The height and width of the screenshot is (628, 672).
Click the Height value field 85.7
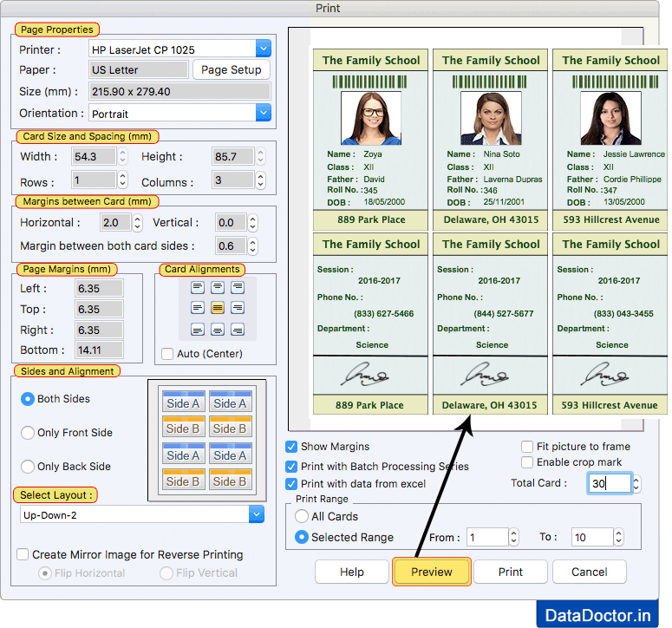pos(232,156)
